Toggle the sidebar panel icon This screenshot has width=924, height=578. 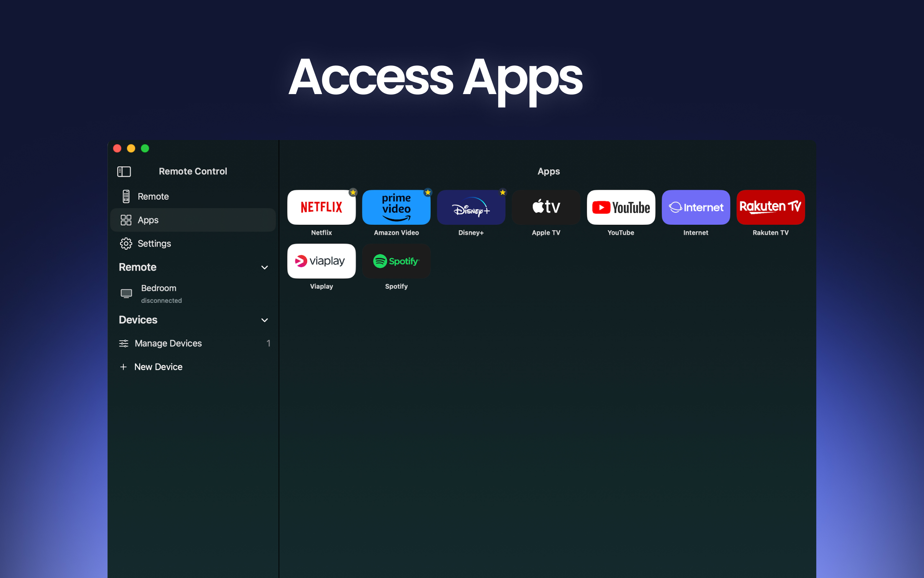[x=124, y=172]
